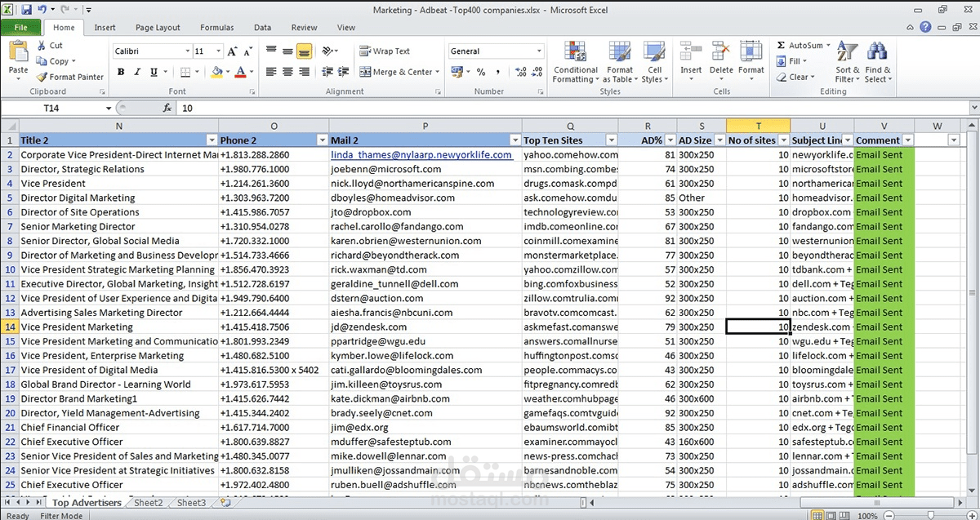Click the Fill Color paint bucket

coord(216,72)
